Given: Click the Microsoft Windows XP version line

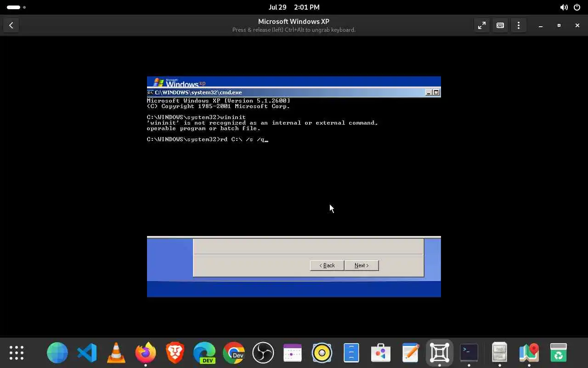Looking at the screenshot, I should point(219,101).
